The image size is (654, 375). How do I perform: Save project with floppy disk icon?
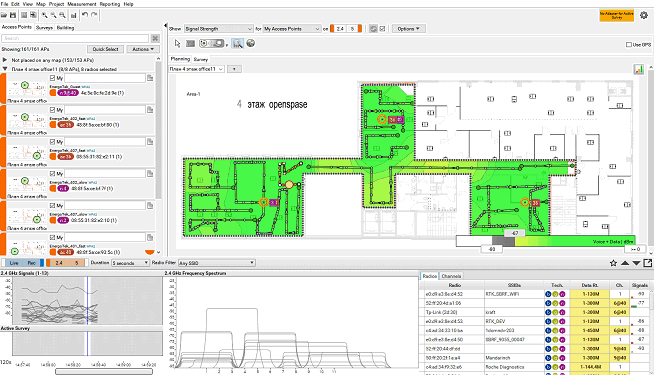pyautogui.click(x=13, y=15)
